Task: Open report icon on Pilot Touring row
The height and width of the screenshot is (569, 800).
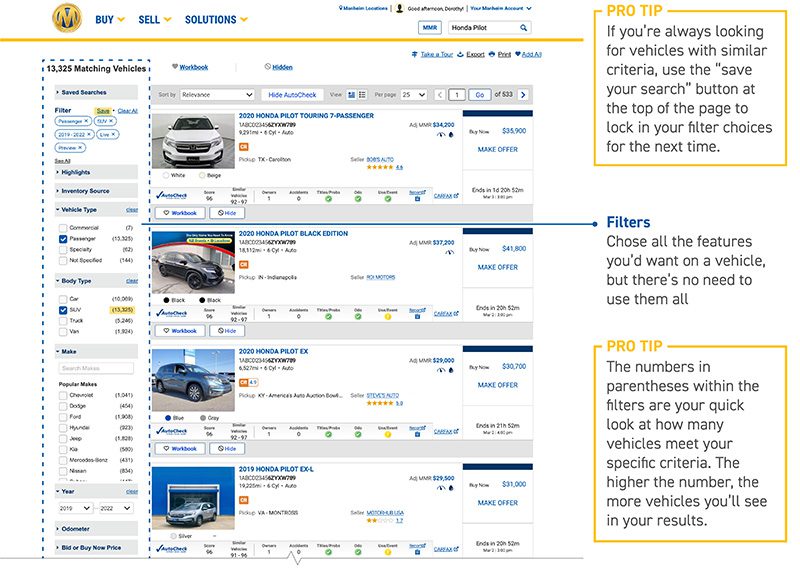Action: point(417,199)
